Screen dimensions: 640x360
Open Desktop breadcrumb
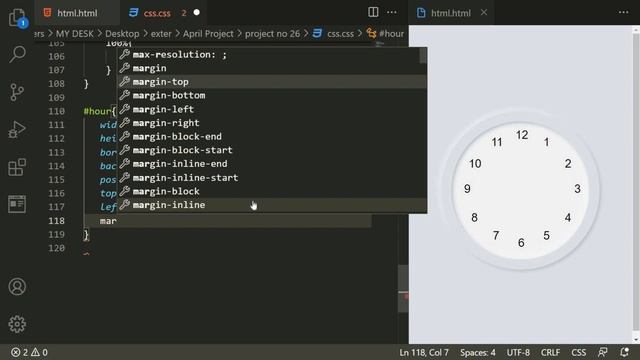click(x=122, y=33)
